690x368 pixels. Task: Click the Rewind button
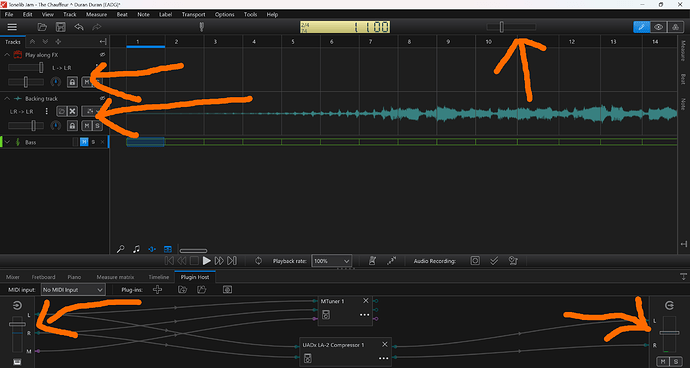(182, 261)
